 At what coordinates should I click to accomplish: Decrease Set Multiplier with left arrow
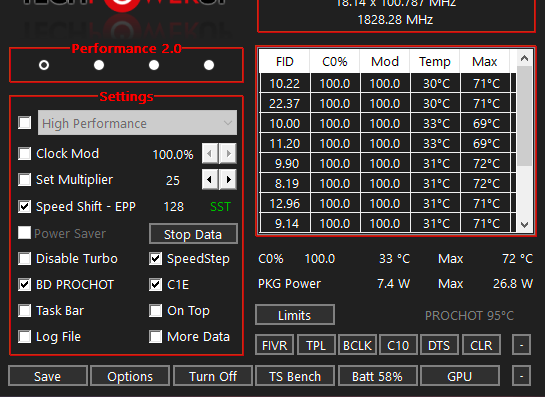(x=210, y=180)
